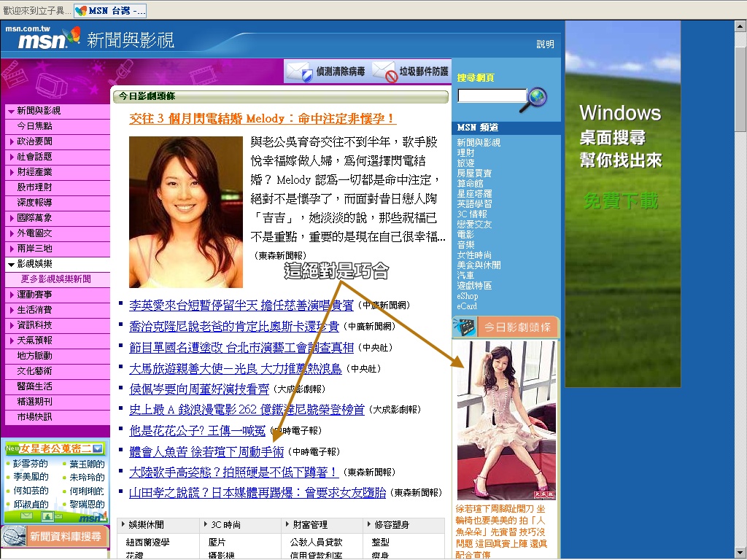Expand the 生活消費 sidebar item
This screenshot has width=747, height=560.
(12, 310)
